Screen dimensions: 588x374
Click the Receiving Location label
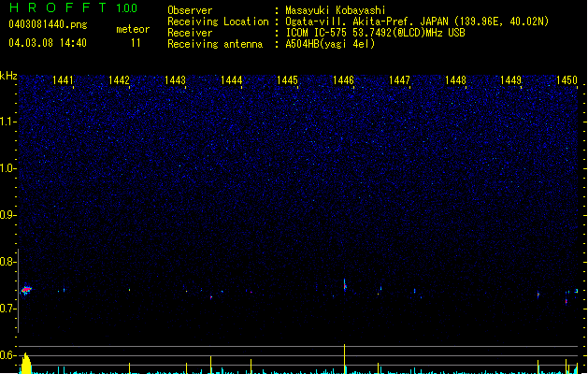(x=218, y=22)
